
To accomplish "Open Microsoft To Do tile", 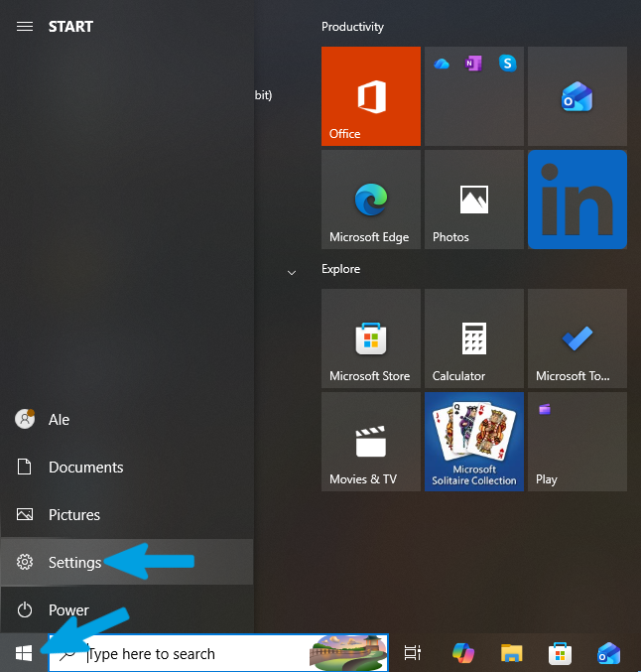I will pyautogui.click(x=577, y=338).
